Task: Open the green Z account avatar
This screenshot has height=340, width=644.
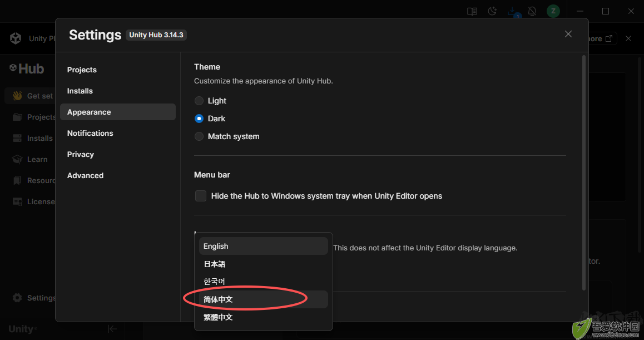Action: tap(553, 11)
